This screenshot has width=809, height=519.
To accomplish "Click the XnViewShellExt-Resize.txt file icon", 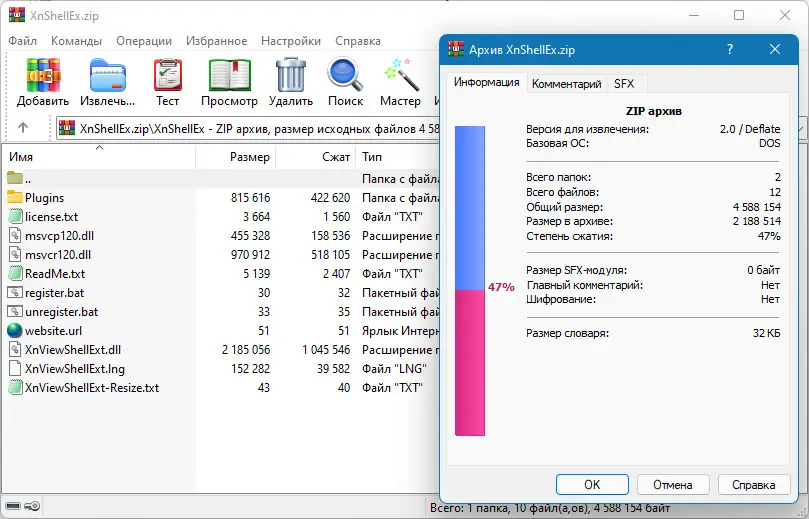I will (x=15, y=387).
